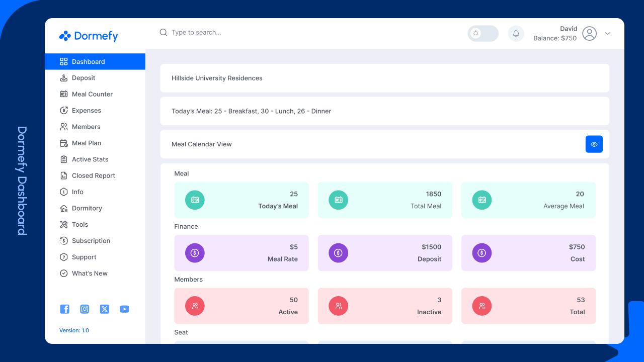Open the YouTube social icon

[124, 309]
